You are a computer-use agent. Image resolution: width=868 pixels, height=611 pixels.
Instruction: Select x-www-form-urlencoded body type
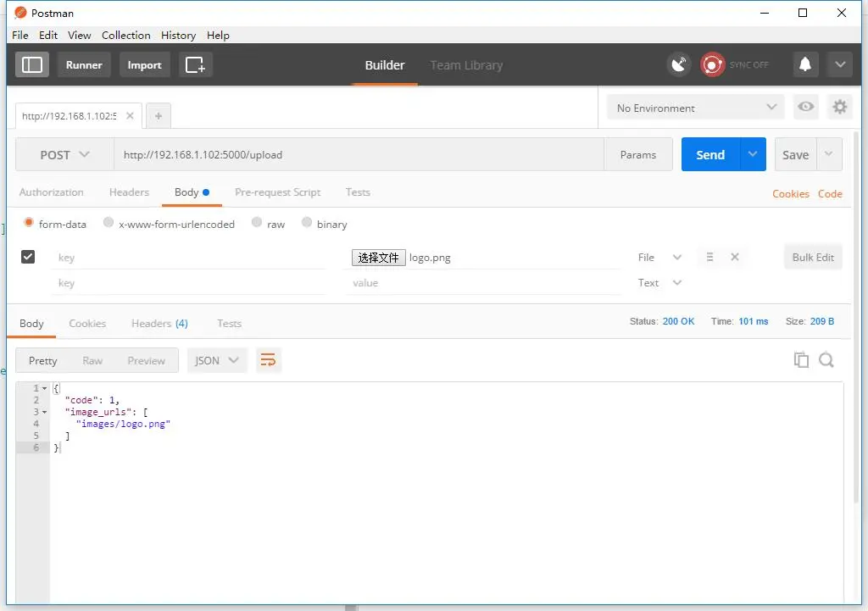coord(108,223)
